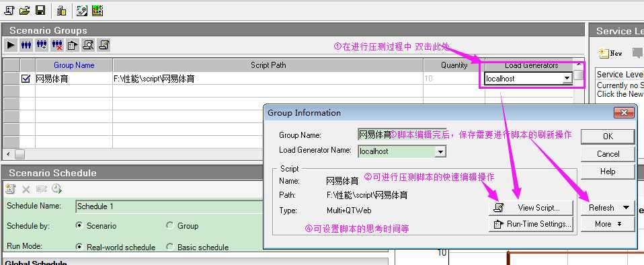
Task: Click the film-reel toolbar icon left of the chart icon
Action: point(82,10)
